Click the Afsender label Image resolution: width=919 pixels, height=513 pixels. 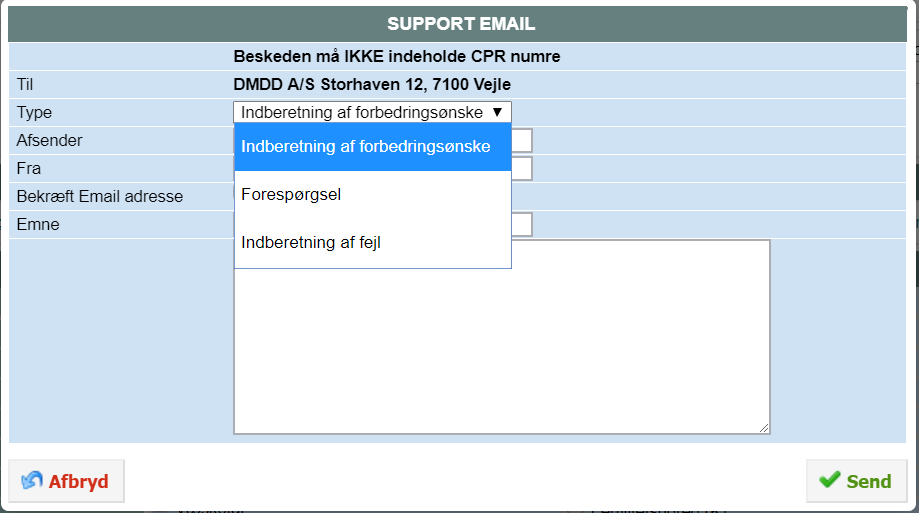(x=49, y=141)
